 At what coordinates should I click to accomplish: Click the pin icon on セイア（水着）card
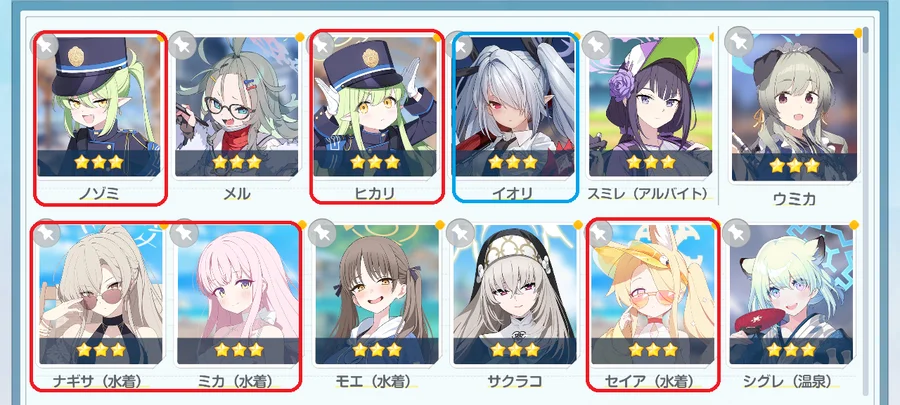[600, 233]
